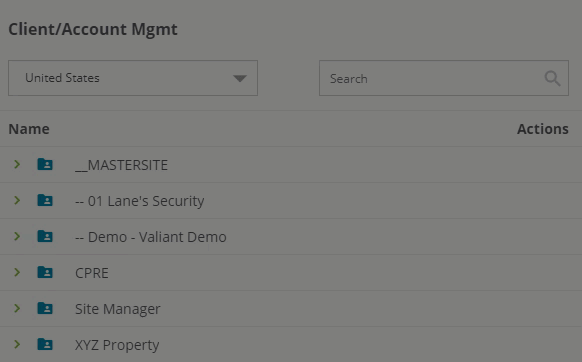Screen dimensions: 582x362
Task: Click the __MASTERSITE folder icon
Action: pos(45,164)
